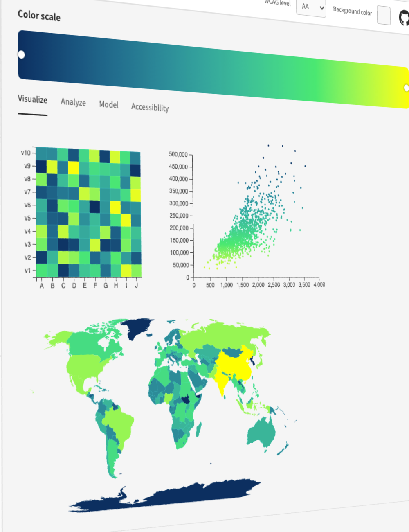The width and height of the screenshot is (409, 532).
Task: Open the Model tab
Action: click(109, 105)
